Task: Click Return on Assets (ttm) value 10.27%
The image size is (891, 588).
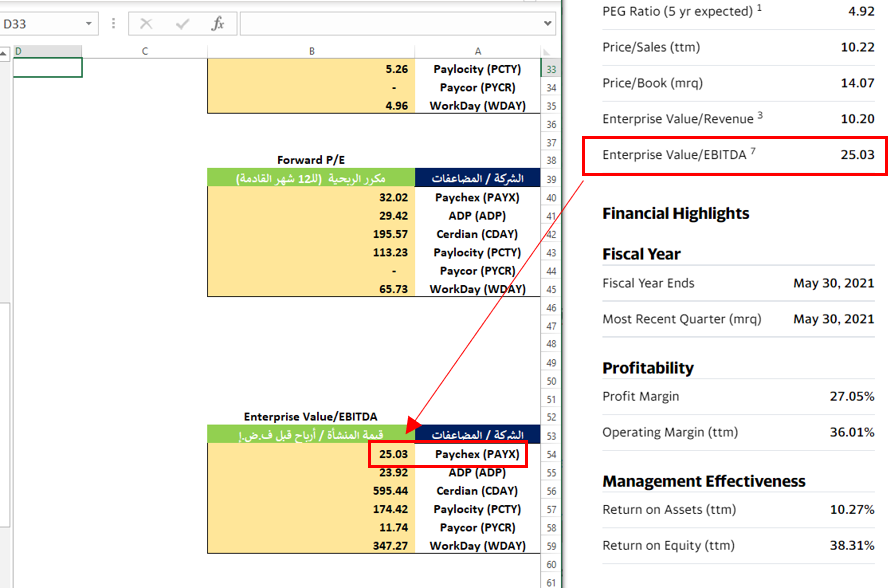Action: click(852, 509)
